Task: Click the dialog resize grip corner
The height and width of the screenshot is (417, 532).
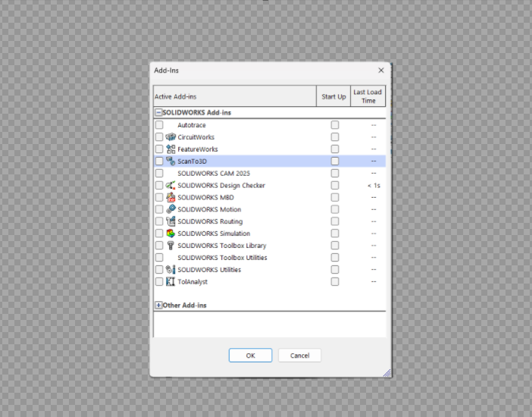Action: pos(387,373)
